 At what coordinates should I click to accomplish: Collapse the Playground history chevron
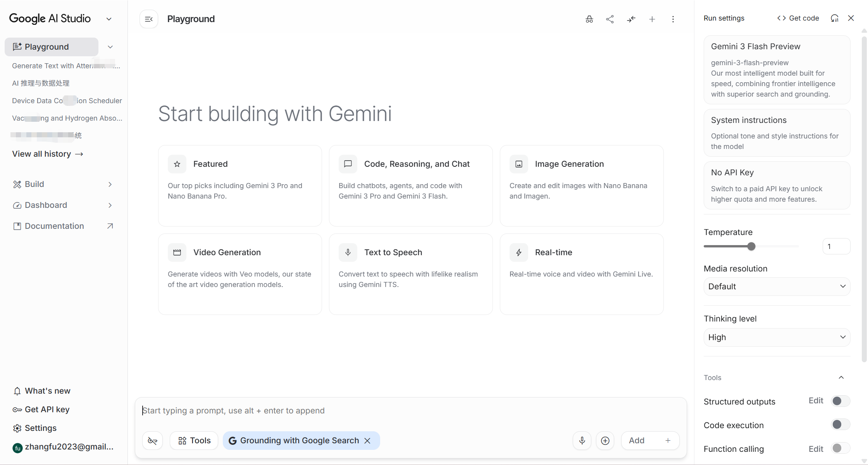[x=110, y=47]
